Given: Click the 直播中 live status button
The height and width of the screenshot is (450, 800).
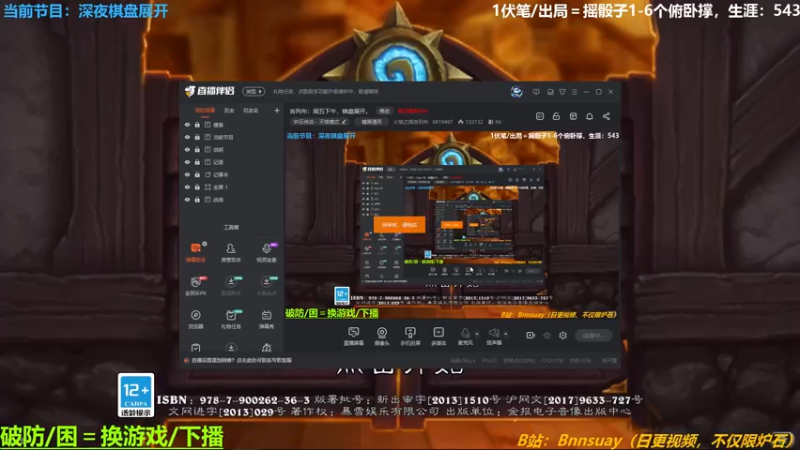Looking at the screenshot, I should pos(593,335).
